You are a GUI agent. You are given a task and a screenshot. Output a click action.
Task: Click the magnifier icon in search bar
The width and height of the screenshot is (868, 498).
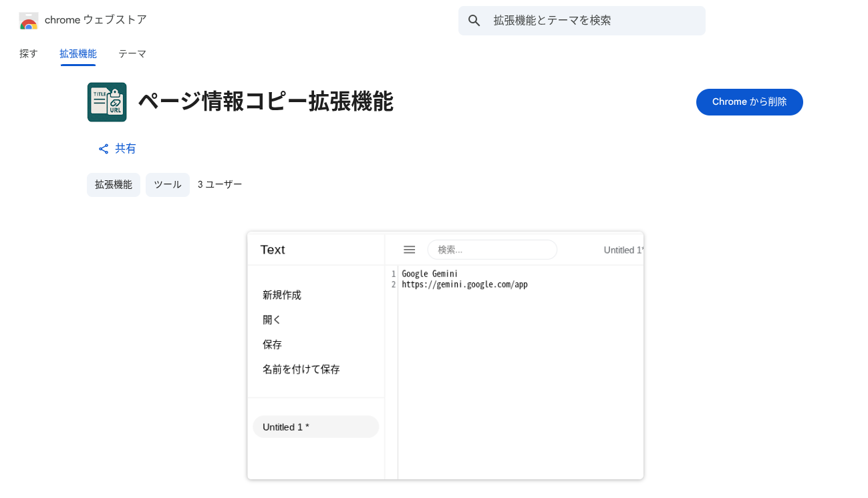tap(474, 21)
